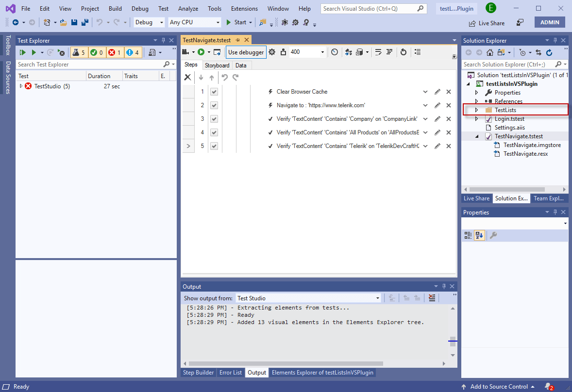Edit the 'Clear Browser Cache' step with pencil icon
This screenshot has width=572, height=392.
click(437, 91)
